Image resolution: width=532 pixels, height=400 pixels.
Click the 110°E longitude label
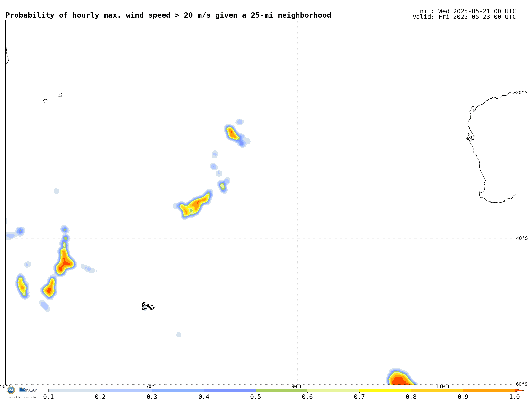pyautogui.click(x=443, y=386)
